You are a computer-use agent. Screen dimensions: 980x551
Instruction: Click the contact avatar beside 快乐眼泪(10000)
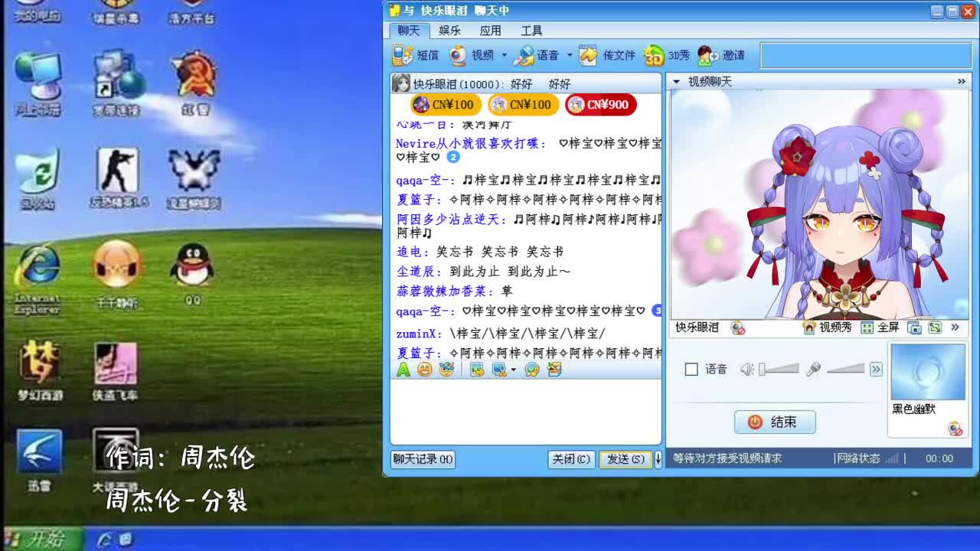click(x=400, y=83)
